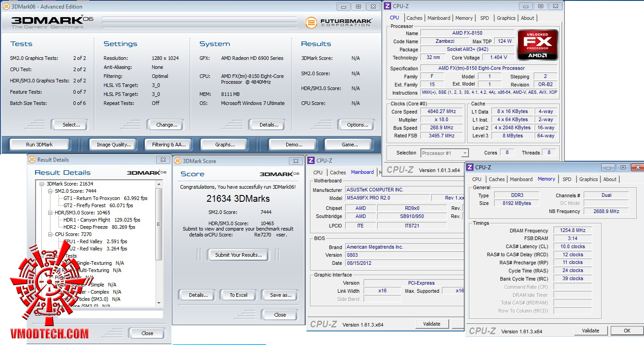This screenshot has height=345, width=644.
Task: Click the Code Name value 'Zambezi'
Action: click(x=445, y=41)
